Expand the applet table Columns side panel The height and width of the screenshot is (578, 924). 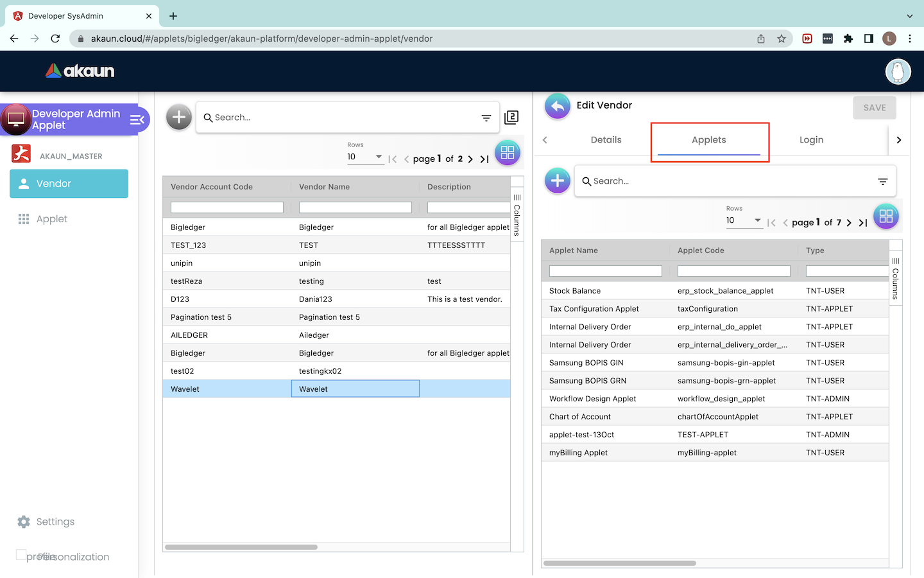coord(896,278)
